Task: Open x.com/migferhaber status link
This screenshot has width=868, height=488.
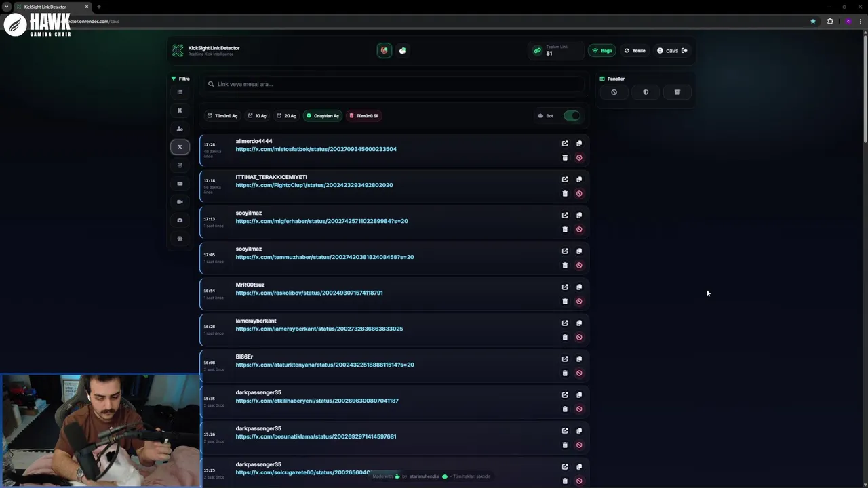Action: coord(321,221)
